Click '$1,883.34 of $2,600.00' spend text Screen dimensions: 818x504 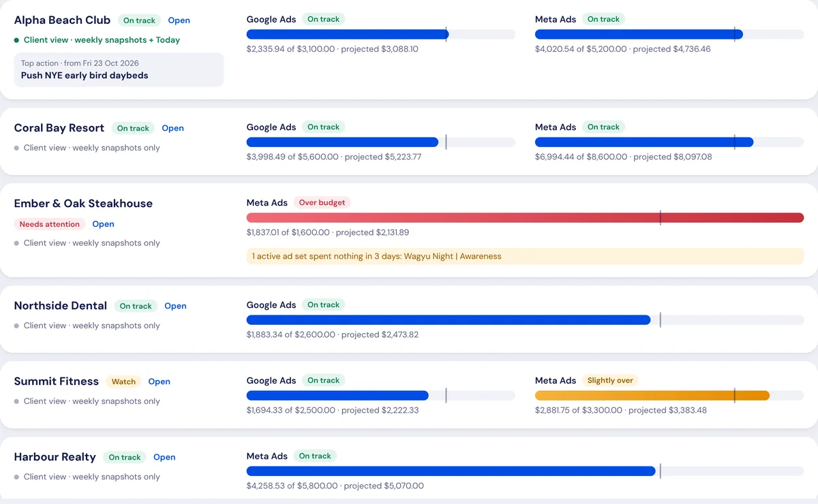[x=291, y=334]
